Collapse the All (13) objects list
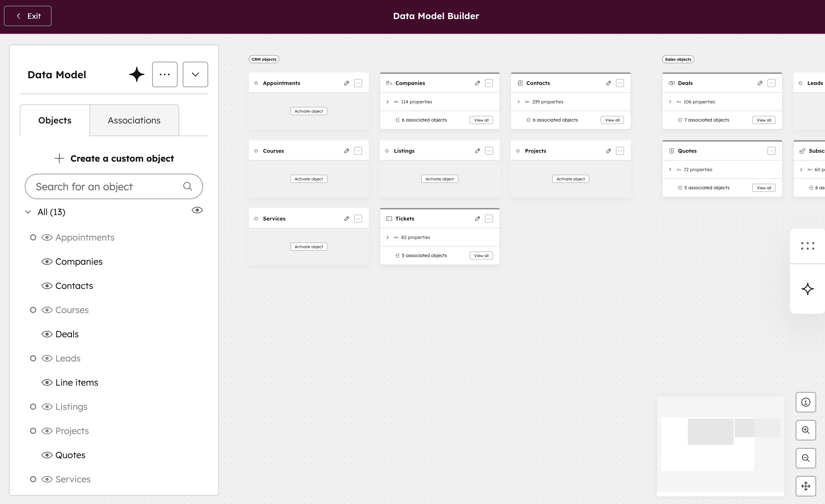The width and height of the screenshot is (825, 504). click(x=28, y=212)
